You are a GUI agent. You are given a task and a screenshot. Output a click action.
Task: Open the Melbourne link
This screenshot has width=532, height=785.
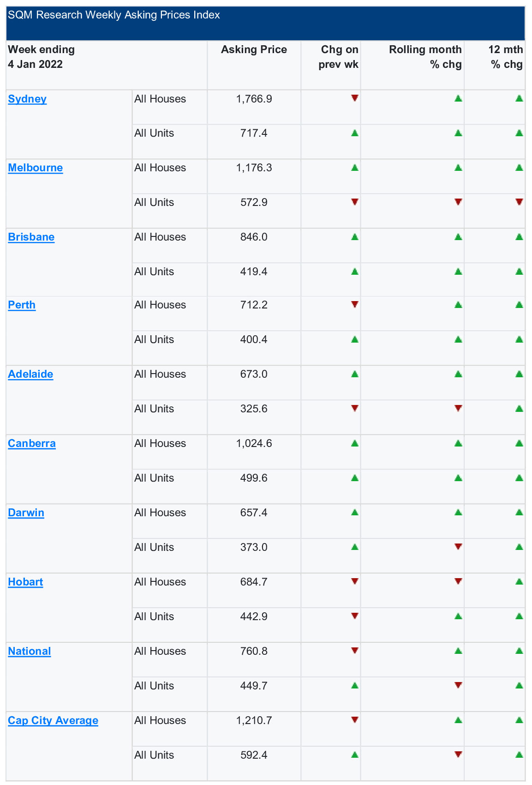tap(36, 168)
